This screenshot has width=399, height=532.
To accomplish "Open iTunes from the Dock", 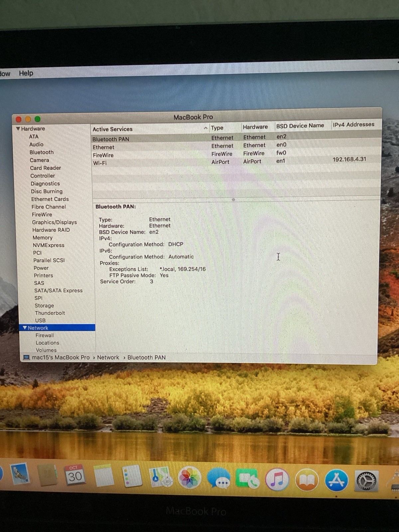I will (x=277, y=479).
